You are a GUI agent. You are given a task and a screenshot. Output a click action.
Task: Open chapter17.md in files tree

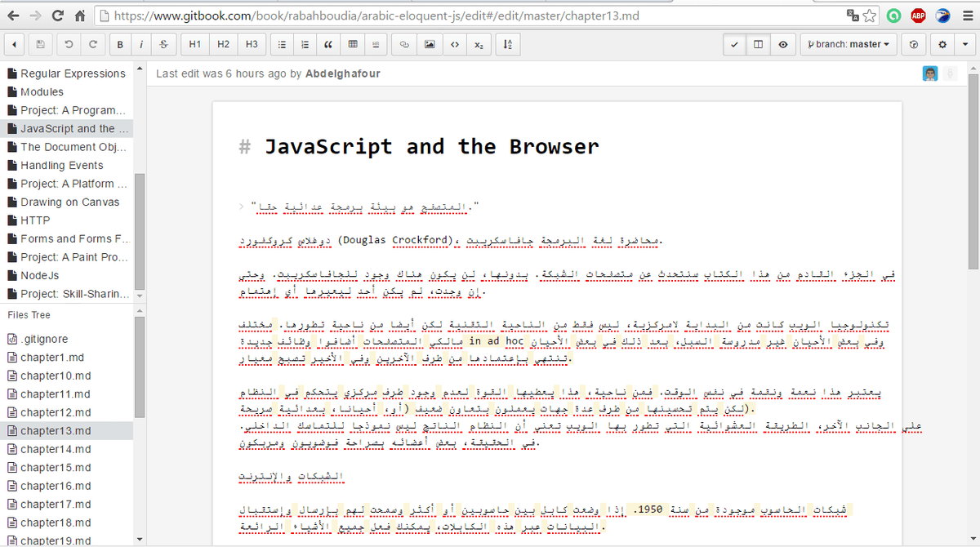coord(67,505)
